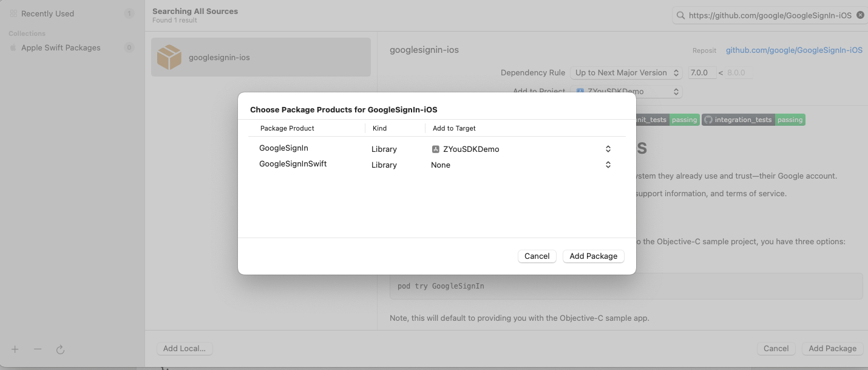Click the Recently Used grid icon
This screenshot has width=868, height=370.
tap(13, 13)
